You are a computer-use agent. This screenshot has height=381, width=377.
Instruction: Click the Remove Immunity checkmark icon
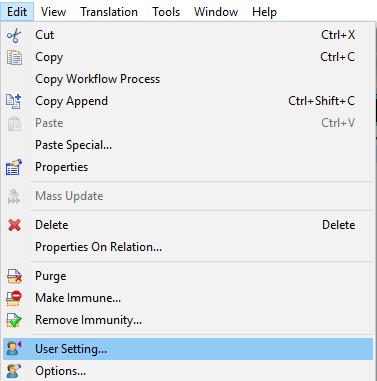click(14, 320)
